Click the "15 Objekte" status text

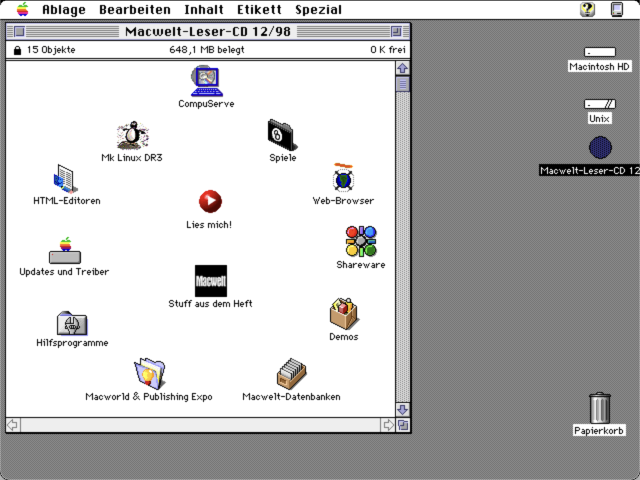pyautogui.click(x=51, y=50)
